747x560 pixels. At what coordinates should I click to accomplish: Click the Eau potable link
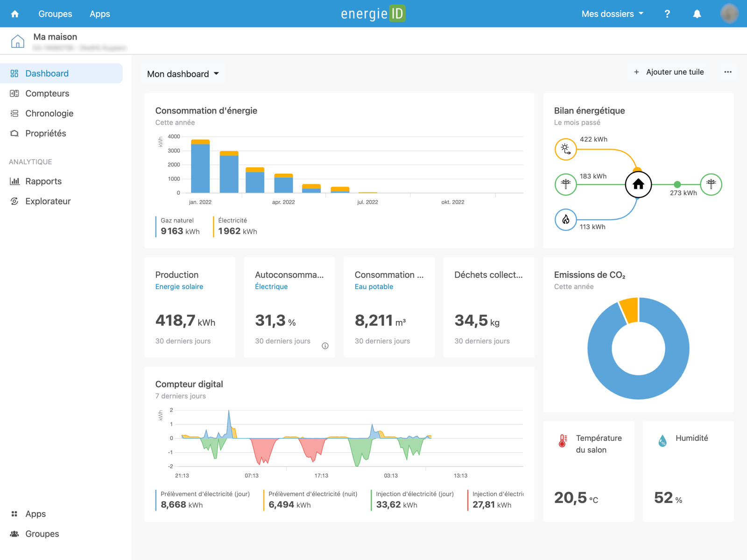click(x=373, y=287)
